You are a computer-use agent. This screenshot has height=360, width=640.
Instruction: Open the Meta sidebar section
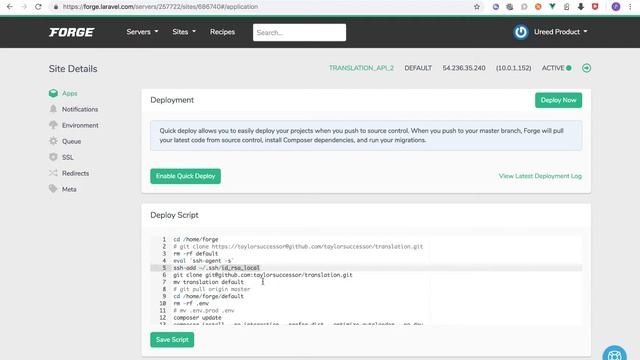point(69,189)
